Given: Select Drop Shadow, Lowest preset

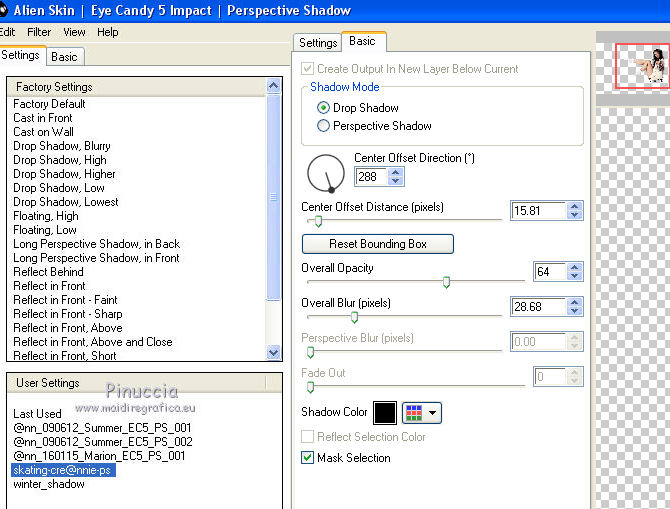Looking at the screenshot, I should pos(66,202).
